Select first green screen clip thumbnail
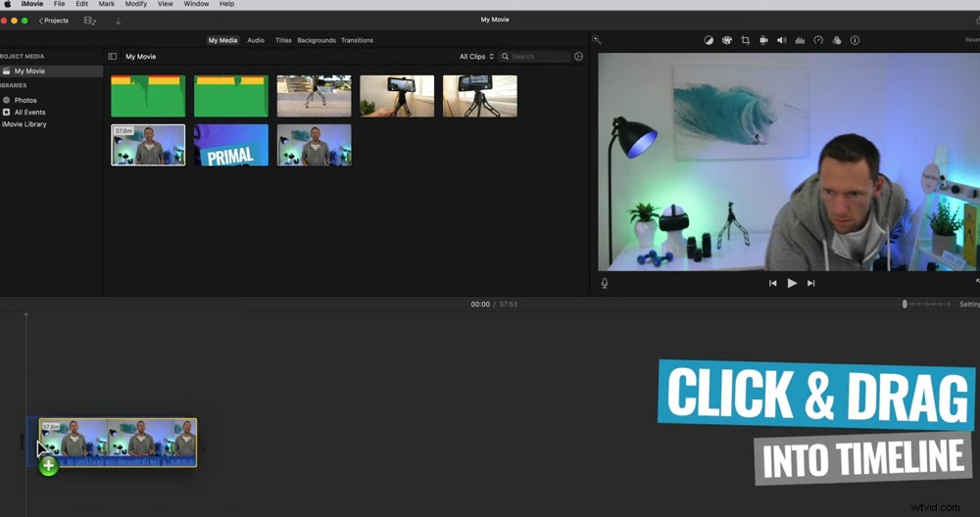Image resolution: width=980 pixels, height=517 pixels. coord(148,96)
